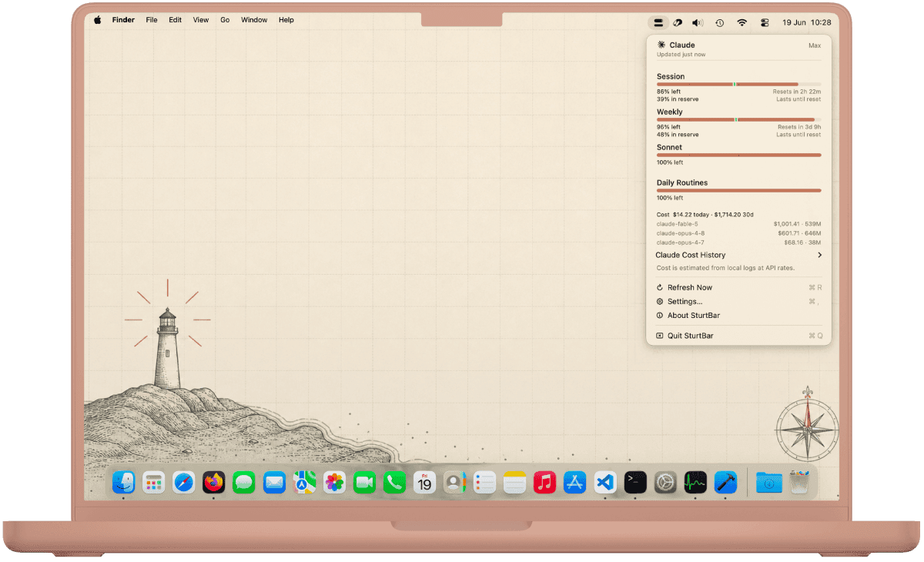Click 'Resets in 2h 22m' text

(797, 92)
